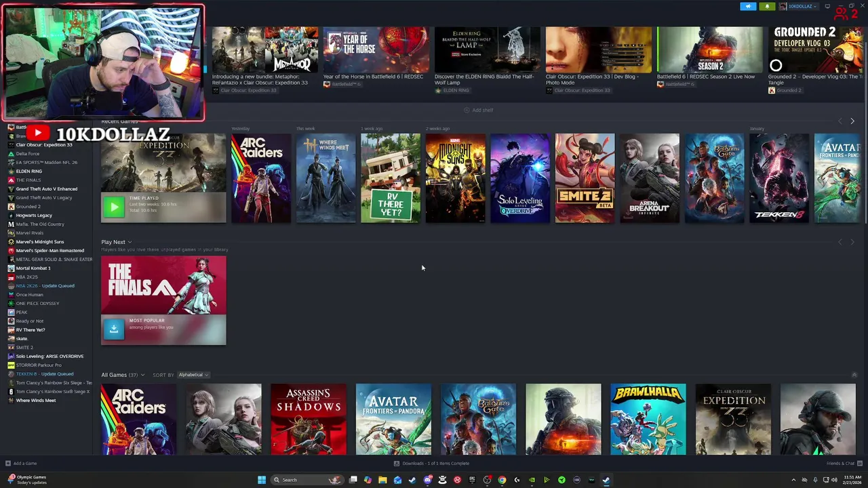Screen dimensions: 868x488
Task: Open the green notifications bell
Action: 767,7
